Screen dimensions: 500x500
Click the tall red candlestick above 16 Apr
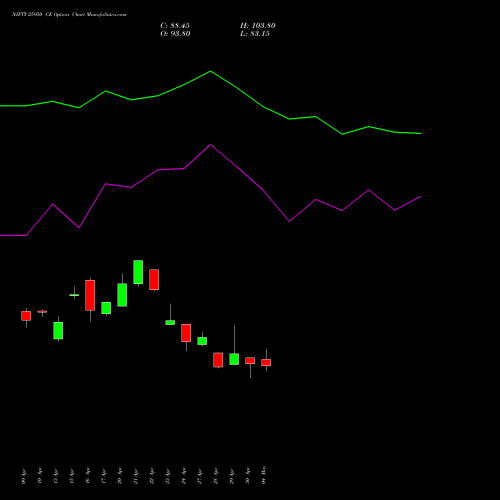click(90, 295)
